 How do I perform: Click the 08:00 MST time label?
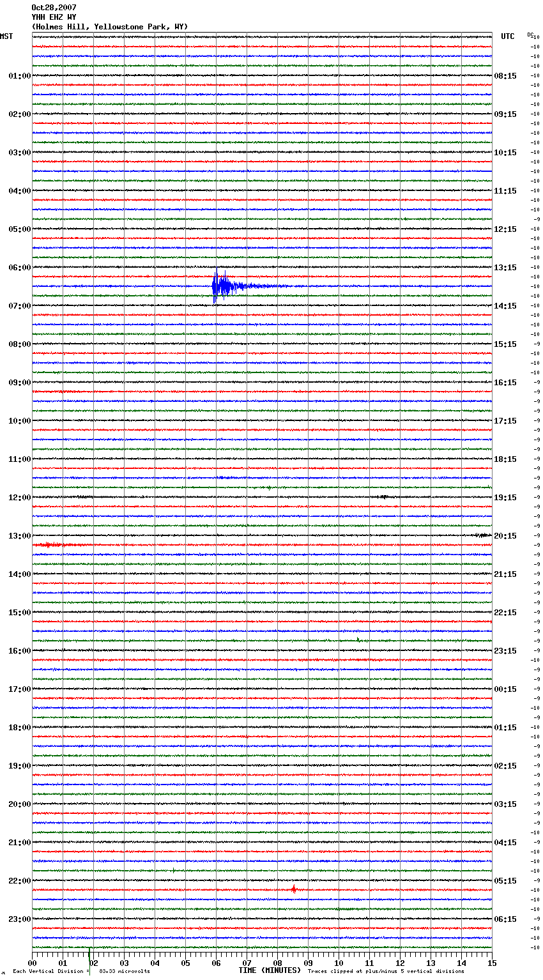[20, 344]
